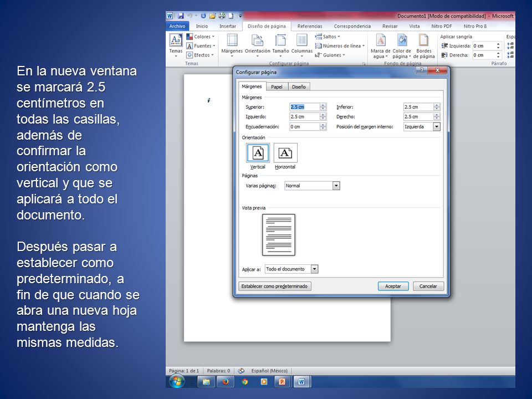
Task: Click the Márgenes ribbon button
Action: tap(232, 45)
